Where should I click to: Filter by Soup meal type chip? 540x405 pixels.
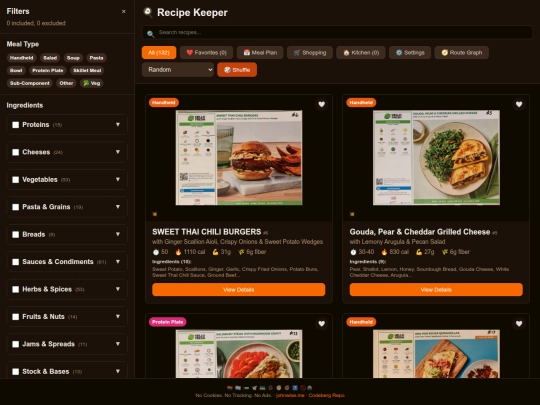[x=73, y=58]
